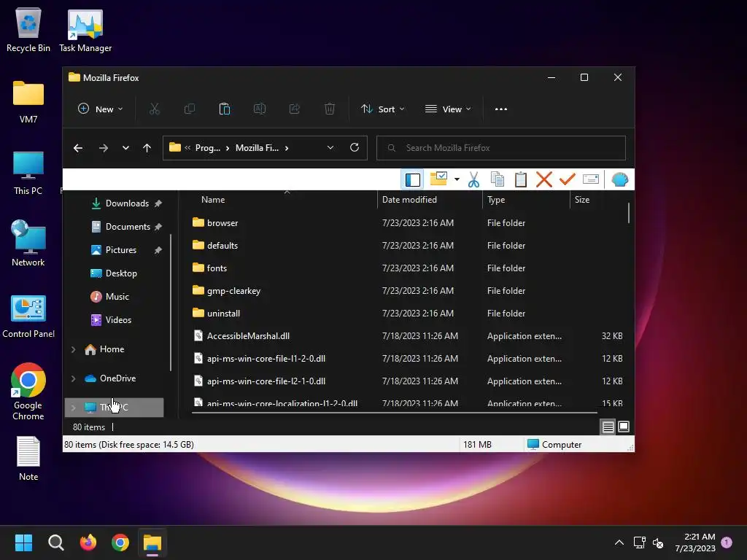Viewport: 747px width, 560px height.
Task: Click the envelope email icon
Action: 591,179
